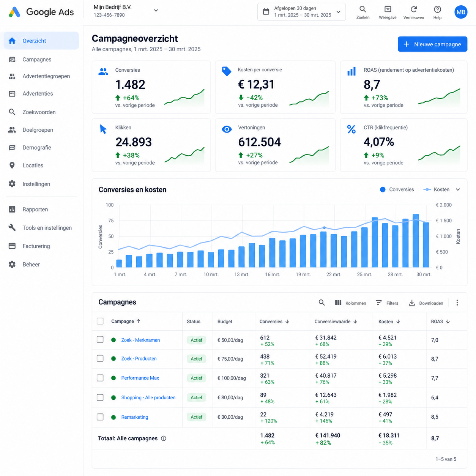Click the Actief badge for Zoek - Merknamen
The image size is (476, 476).
[x=196, y=340]
